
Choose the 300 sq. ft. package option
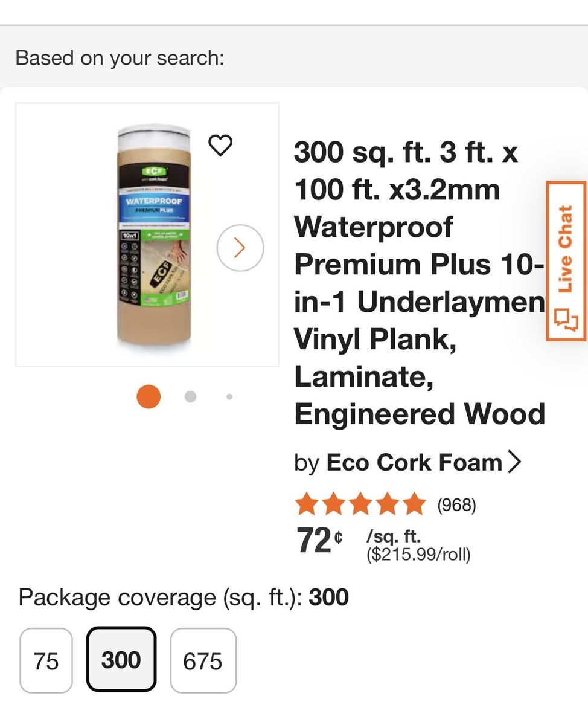point(121,659)
